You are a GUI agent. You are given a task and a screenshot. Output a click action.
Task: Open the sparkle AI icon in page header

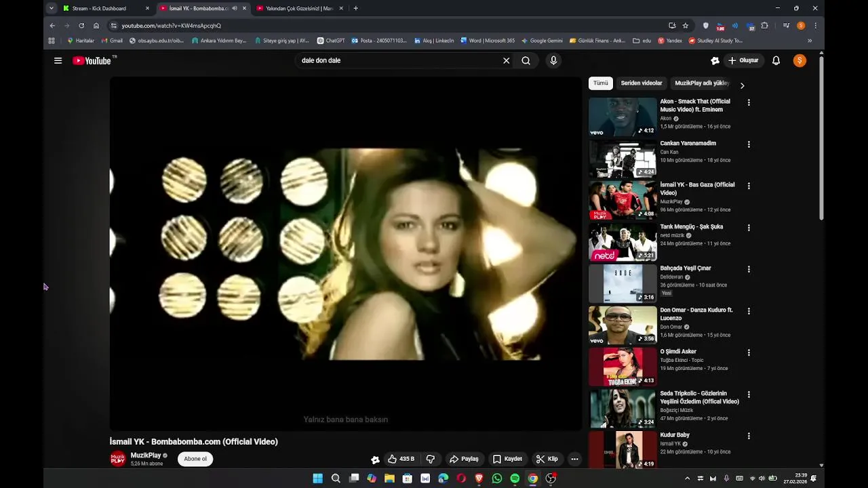tap(715, 60)
